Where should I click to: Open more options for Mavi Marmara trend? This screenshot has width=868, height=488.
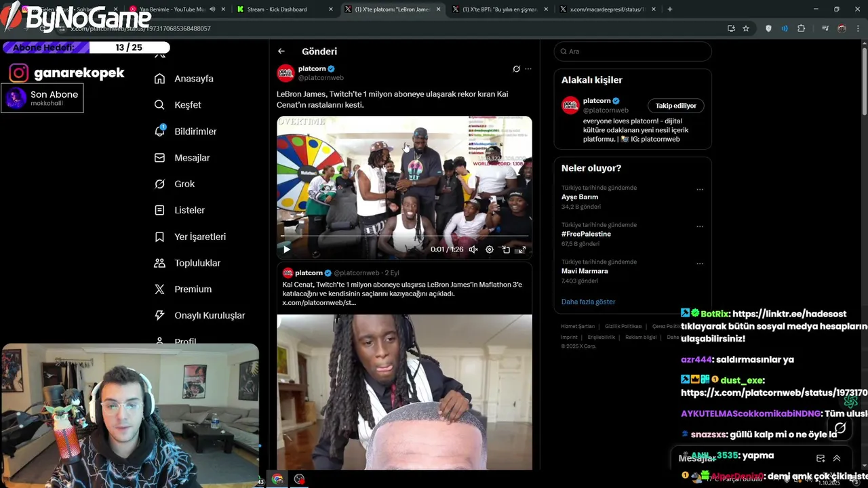coord(700,264)
